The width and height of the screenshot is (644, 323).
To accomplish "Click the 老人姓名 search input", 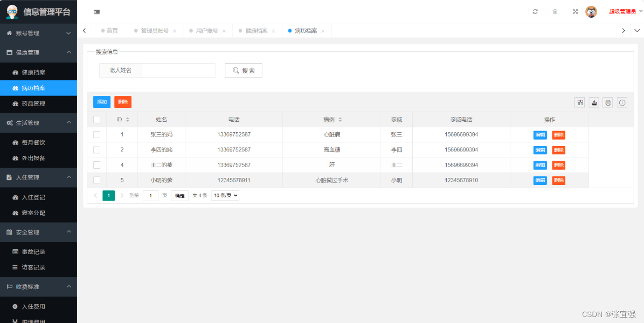I will point(179,70).
